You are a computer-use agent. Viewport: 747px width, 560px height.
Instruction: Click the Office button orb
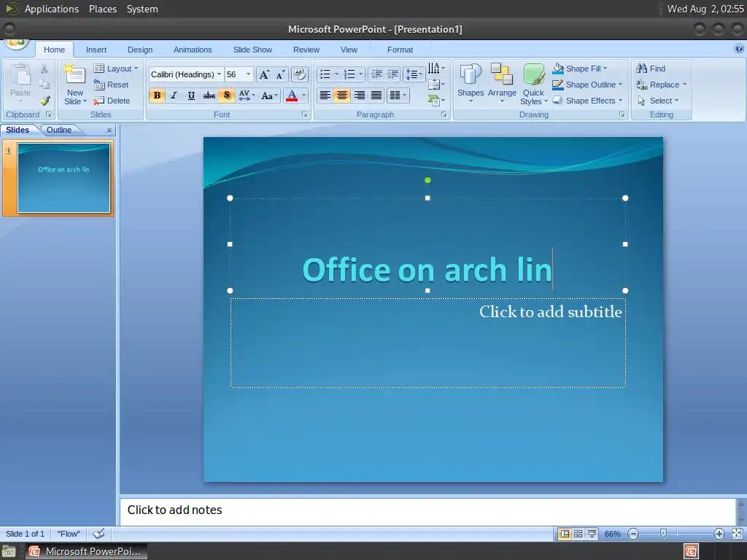point(16,43)
